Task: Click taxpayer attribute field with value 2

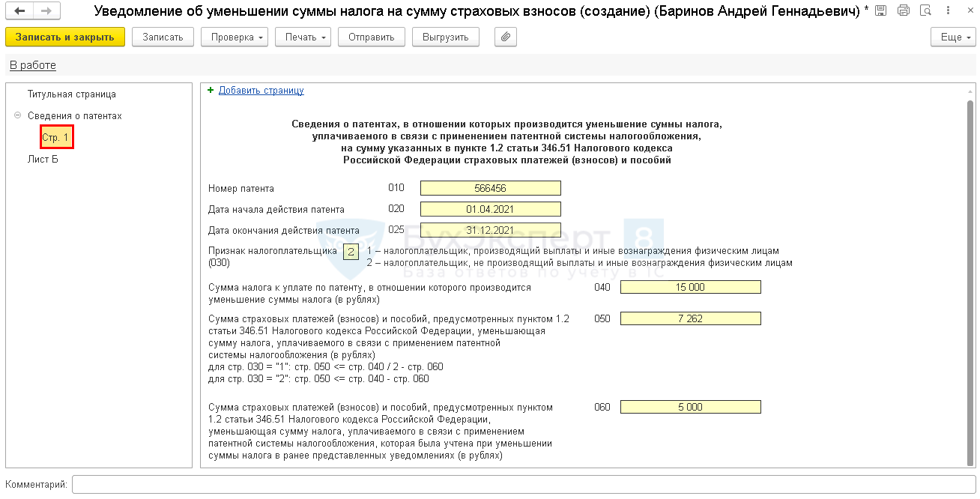Action: [x=351, y=252]
